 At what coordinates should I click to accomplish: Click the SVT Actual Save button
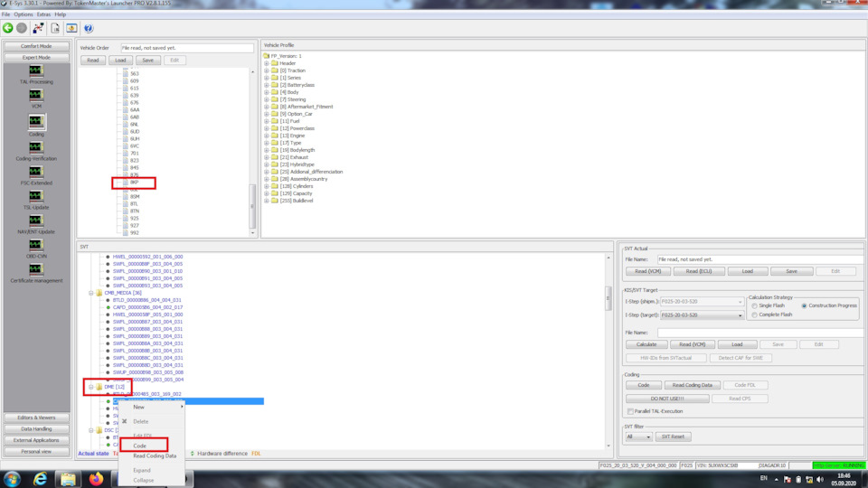(792, 271)
